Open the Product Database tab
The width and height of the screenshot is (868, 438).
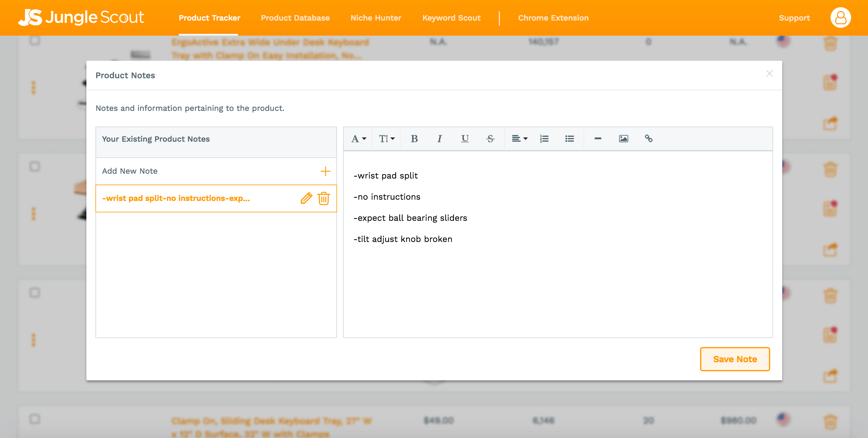pyautogui.click(x=295, y=18)
